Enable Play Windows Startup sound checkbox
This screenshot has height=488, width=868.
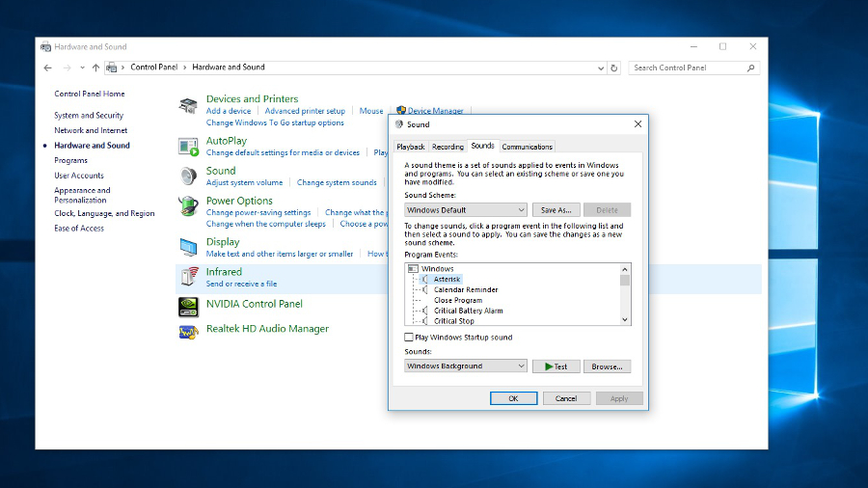pos(409,337)
